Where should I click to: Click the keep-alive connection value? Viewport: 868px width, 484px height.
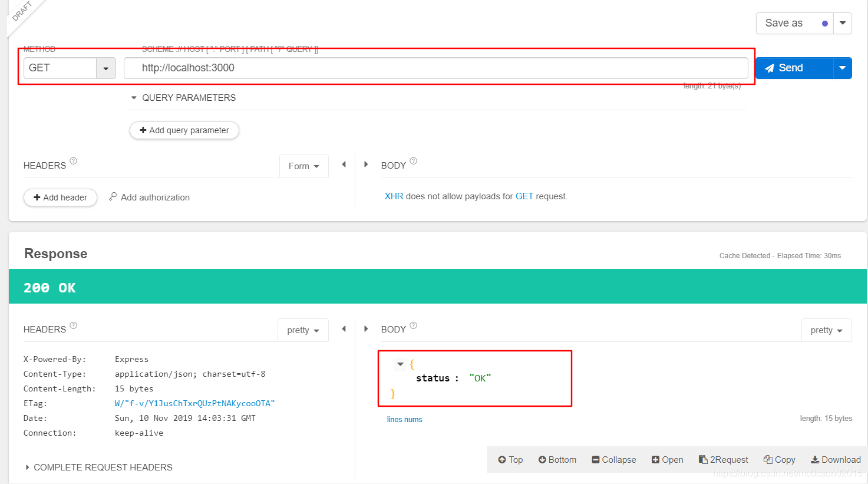click(139, 433)
